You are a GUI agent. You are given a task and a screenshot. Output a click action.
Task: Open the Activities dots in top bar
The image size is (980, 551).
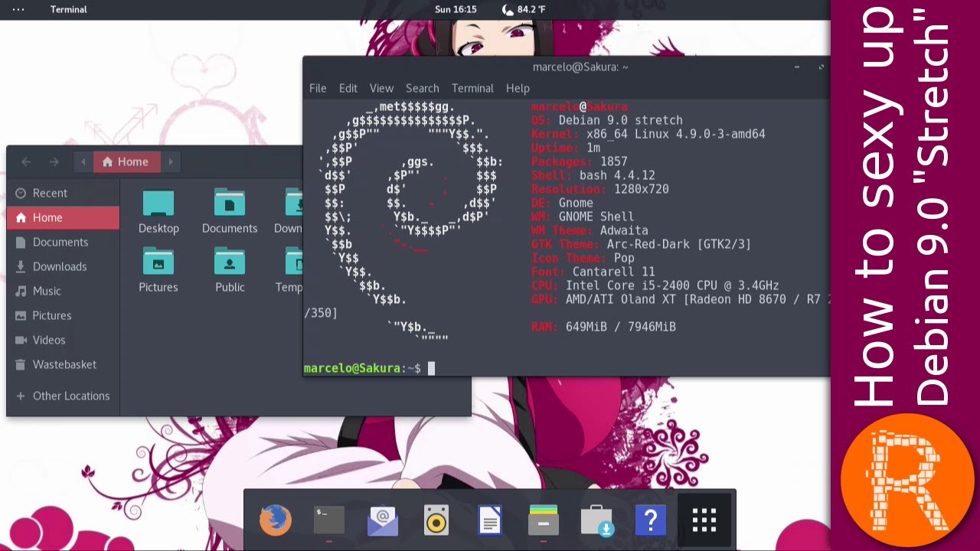coord(18,9)
